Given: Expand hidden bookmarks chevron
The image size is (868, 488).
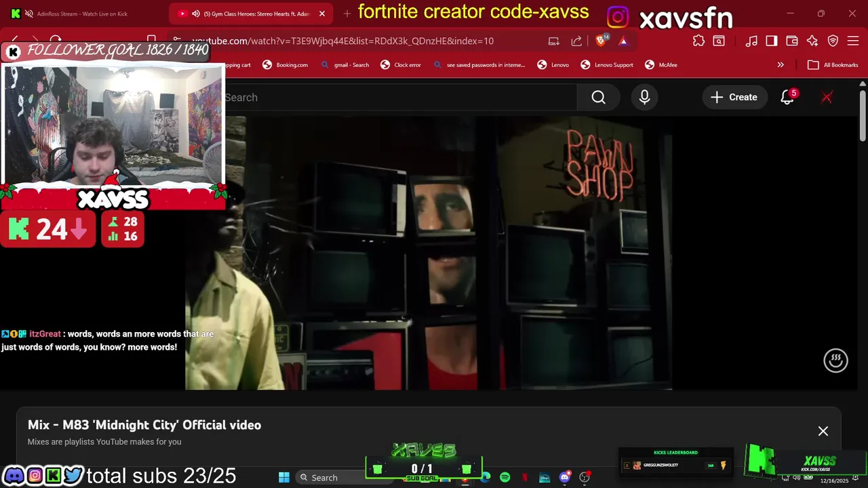Looking at the screenshot, I should point(781,65).
